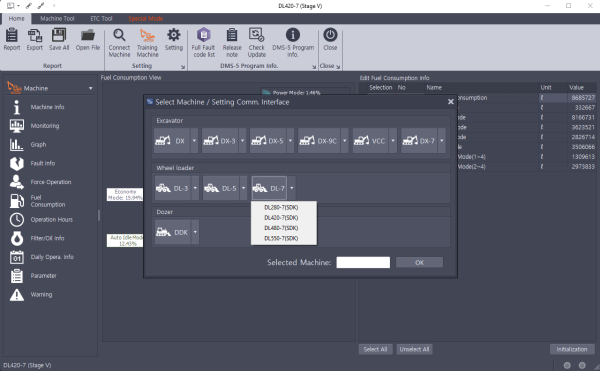The width and height of the screenshot is (600, 371).
Task: Select the VCC excavator button
Action: pos(370,141)
